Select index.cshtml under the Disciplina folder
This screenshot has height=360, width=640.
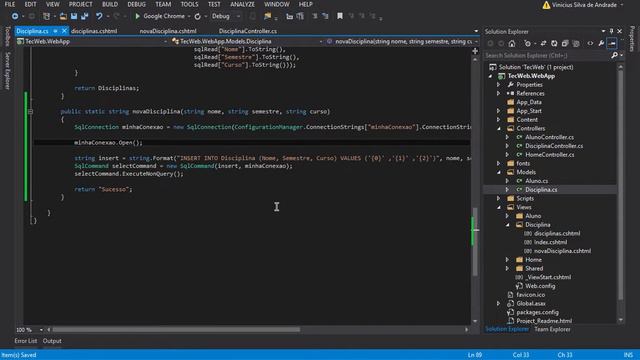tap(550, 242)
